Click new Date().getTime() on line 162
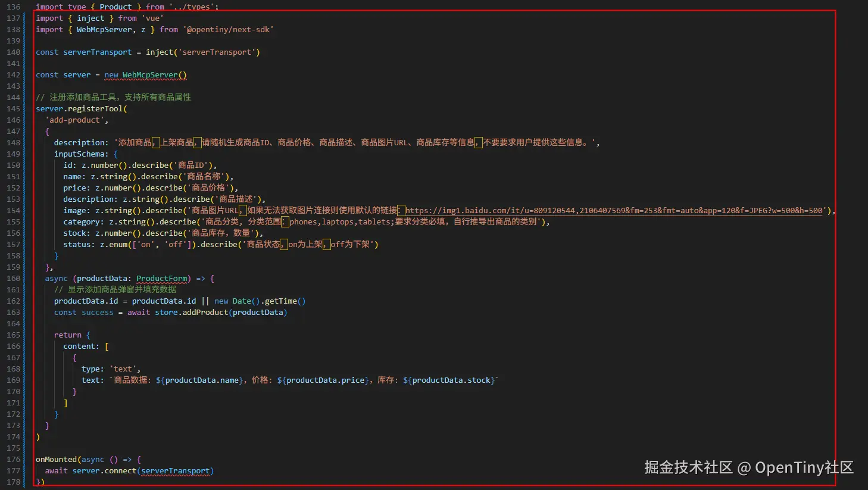 260,301
